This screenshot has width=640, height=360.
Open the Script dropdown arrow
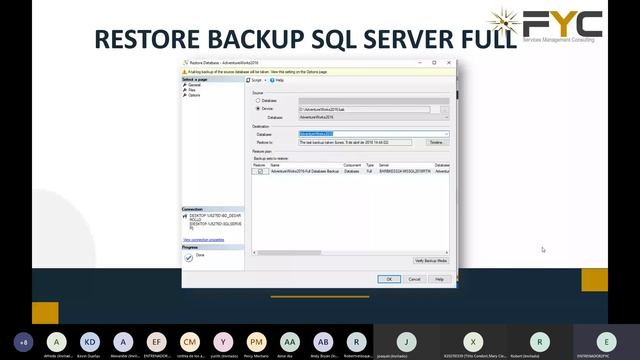[265, 80]
